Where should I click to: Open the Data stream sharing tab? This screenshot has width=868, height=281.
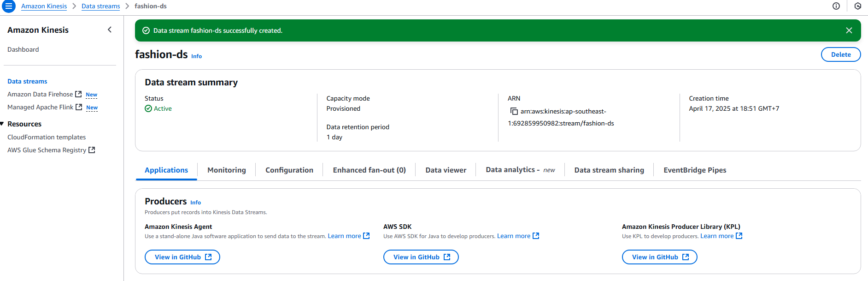(609, 170)
